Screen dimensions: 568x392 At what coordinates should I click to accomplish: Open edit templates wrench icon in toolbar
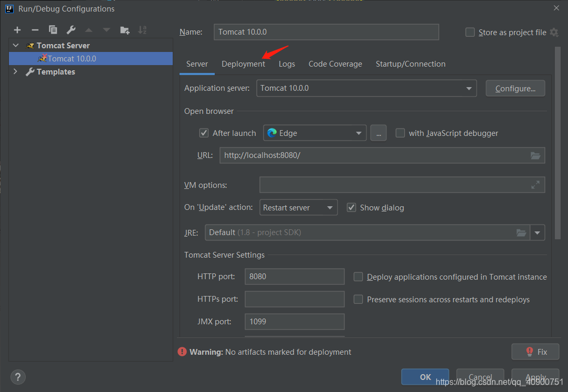click(x=71, y=30)
